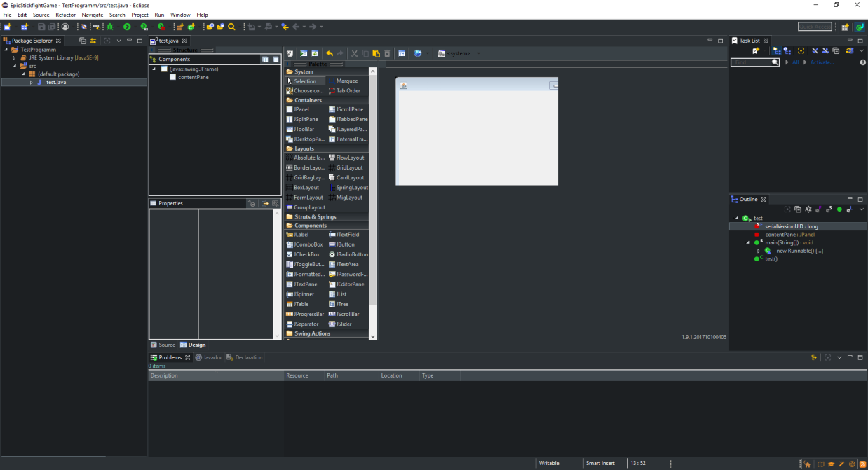Viewport: 868px width, 470px height.
Task: Click Collapse All icon in Task List toolbar
Action: 836,51
